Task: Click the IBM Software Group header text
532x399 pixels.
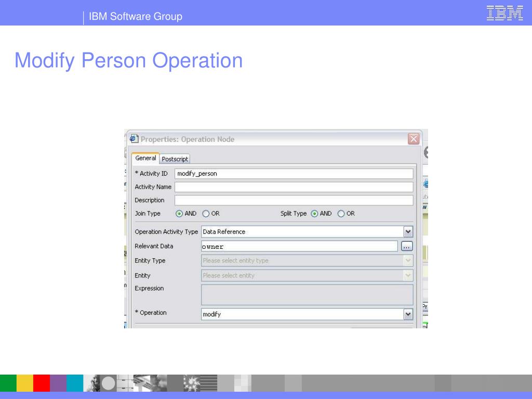Action: tap(136, 16)
